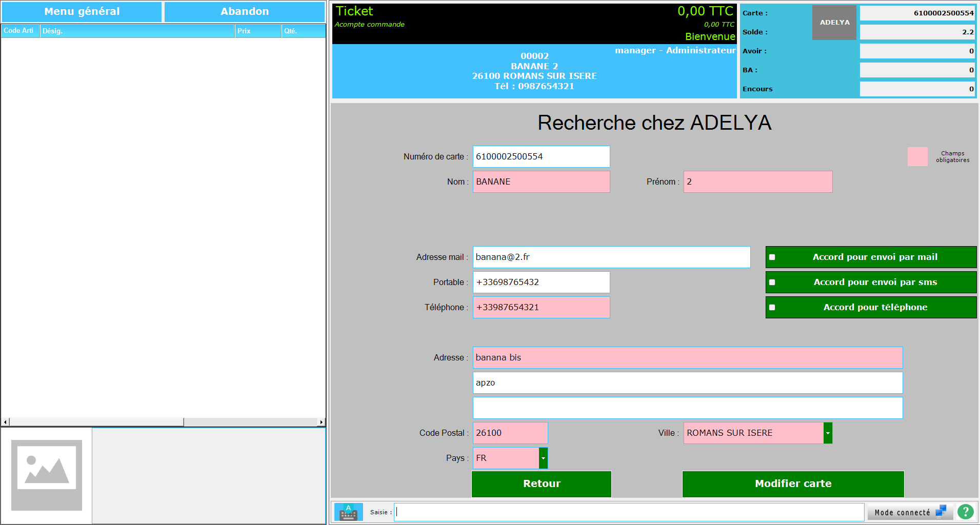Click the Numéro de carte field

pyautogui.click(x=541, y=156)
